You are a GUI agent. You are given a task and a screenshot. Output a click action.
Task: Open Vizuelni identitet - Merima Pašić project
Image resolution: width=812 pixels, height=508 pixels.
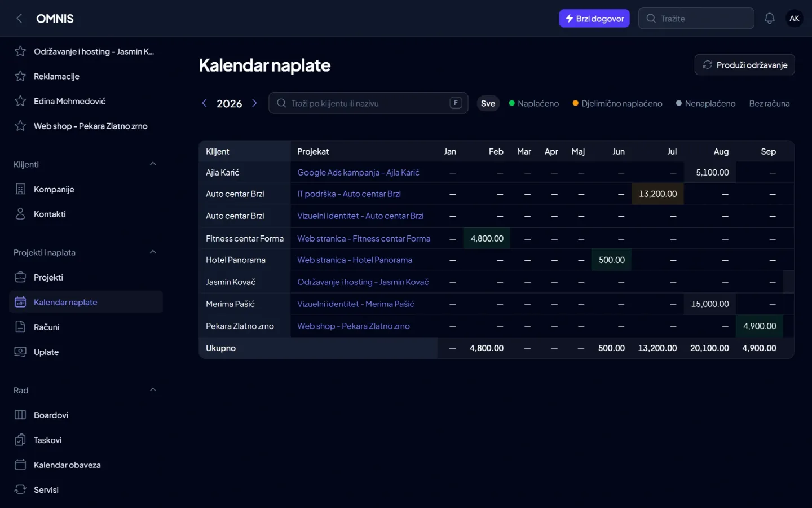click(x=356, y=304)
